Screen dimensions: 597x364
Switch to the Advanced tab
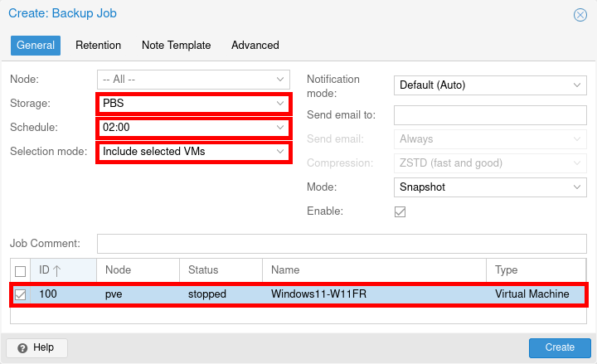pyautogui.click(x=255, y=46)
